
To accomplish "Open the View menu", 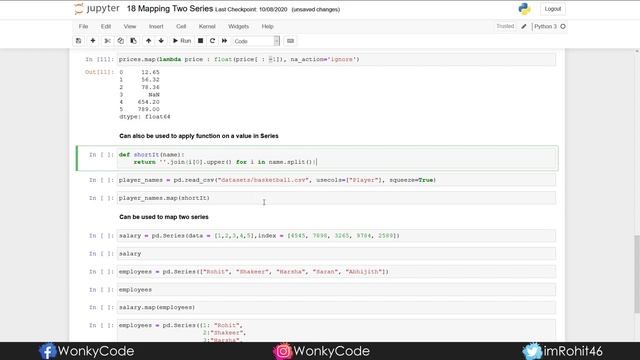I will click(x=130, y=27).
